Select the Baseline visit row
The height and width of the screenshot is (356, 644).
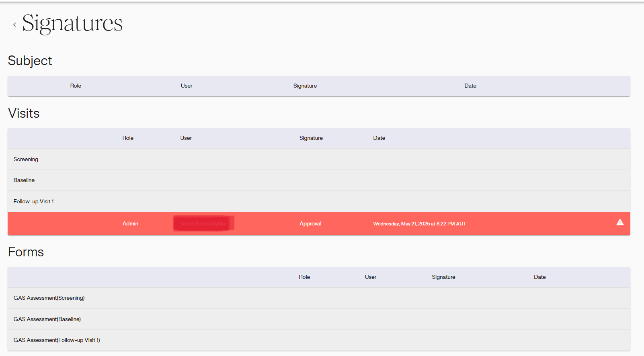pyautogui.click(x=24, y=180)
